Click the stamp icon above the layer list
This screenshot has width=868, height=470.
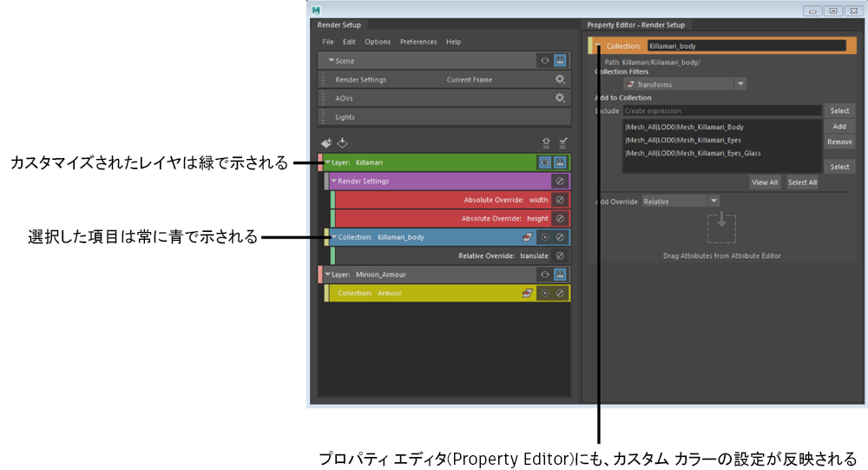click(x=546, y=143)
